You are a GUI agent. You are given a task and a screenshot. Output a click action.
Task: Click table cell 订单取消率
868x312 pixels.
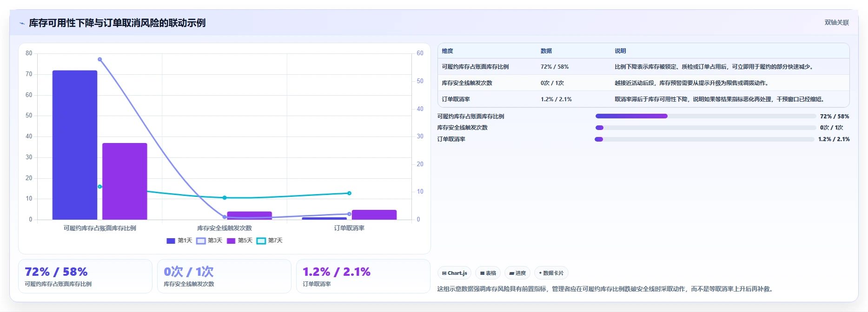pyautogui.click(x=456, y=99)
